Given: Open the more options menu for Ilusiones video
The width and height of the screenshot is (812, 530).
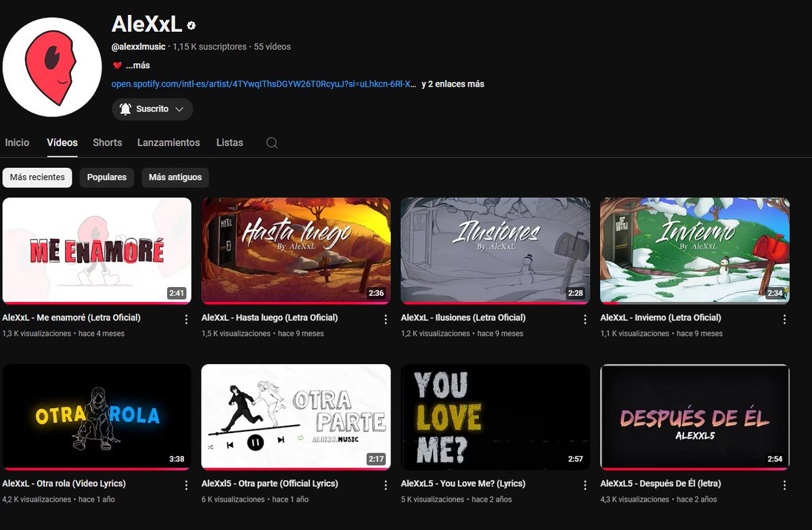Looking at the screenshot, I should [585, 319].
